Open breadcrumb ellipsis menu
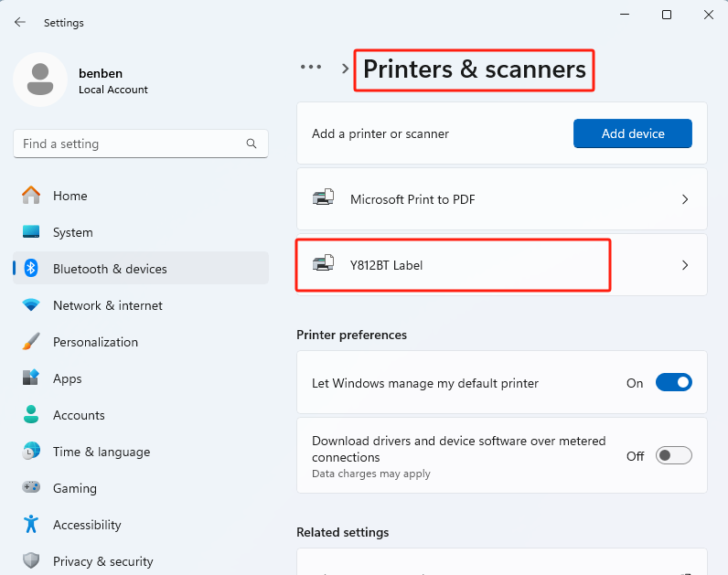Viewport: 728px width, 575px height. (311, 68)
